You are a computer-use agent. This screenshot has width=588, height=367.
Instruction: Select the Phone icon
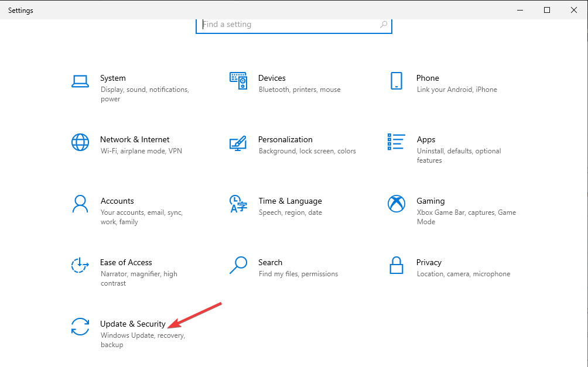[x=396, y=81]
